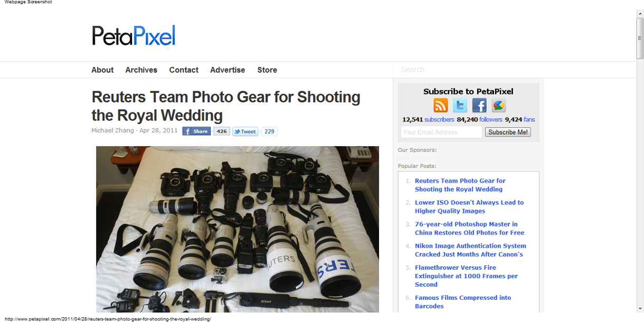Image resolution: width=644 pixels, height=322 pixels.
Task: Open author Michael Zhang's page
Action: pyautogui.click(x=113, y=131)
